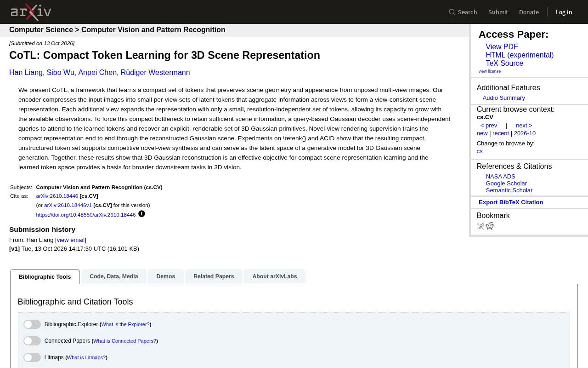
Task: Open Search with the magnifier icon
Action: 463,12
